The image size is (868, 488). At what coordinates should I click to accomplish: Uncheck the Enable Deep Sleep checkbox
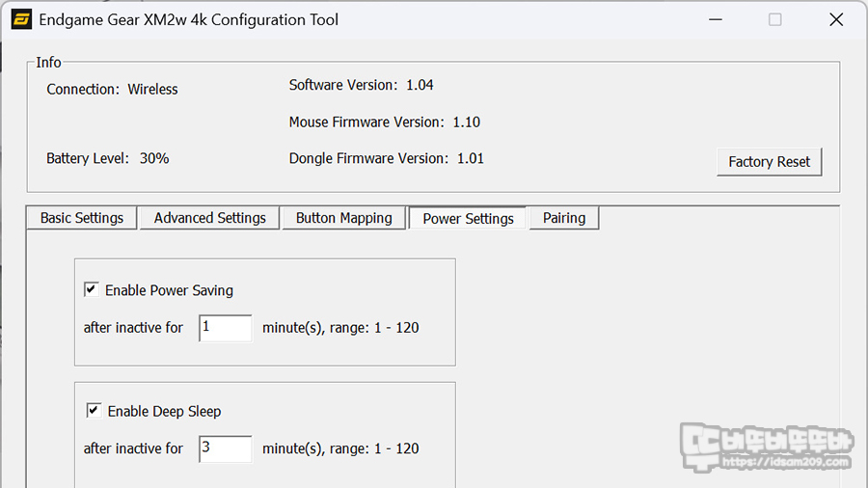click(x=94, y=411)
